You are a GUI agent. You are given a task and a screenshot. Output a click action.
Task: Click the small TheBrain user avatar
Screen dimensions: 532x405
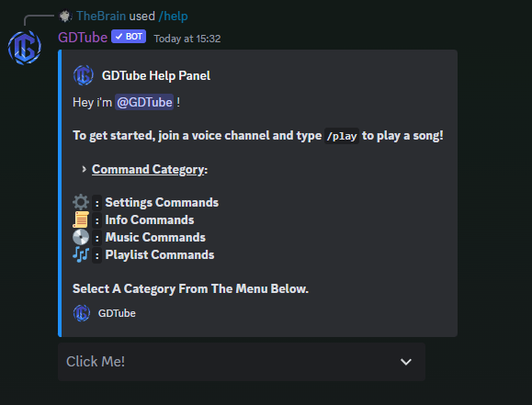[65, 16]
